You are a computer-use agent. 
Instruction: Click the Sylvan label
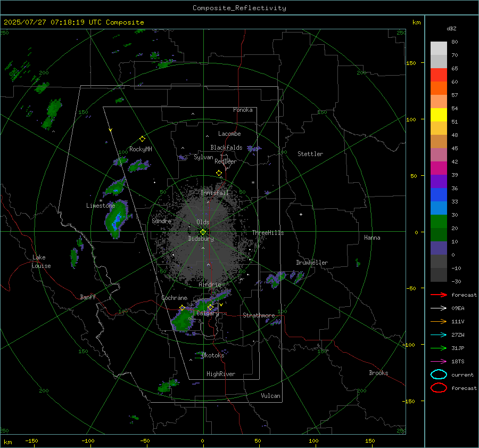point(203,157)
